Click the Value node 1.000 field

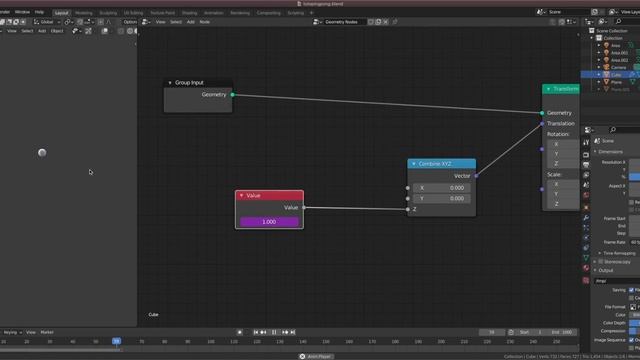coord(269,222)
